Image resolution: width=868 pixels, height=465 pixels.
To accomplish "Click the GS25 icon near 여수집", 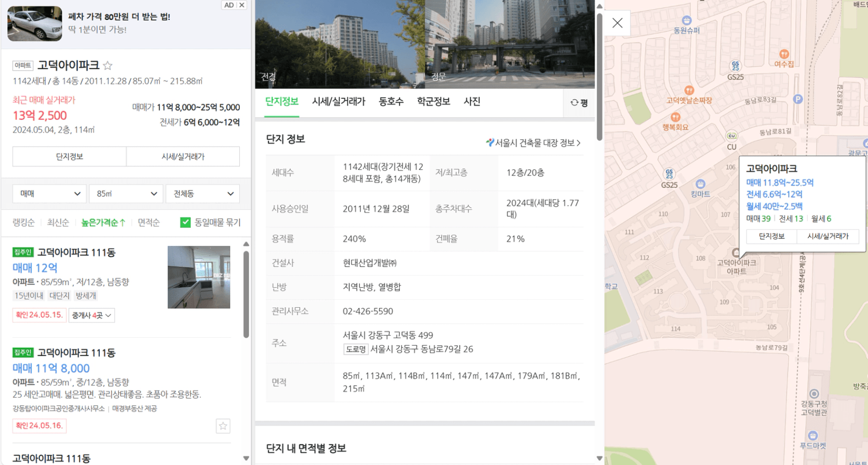I will 736,66.
